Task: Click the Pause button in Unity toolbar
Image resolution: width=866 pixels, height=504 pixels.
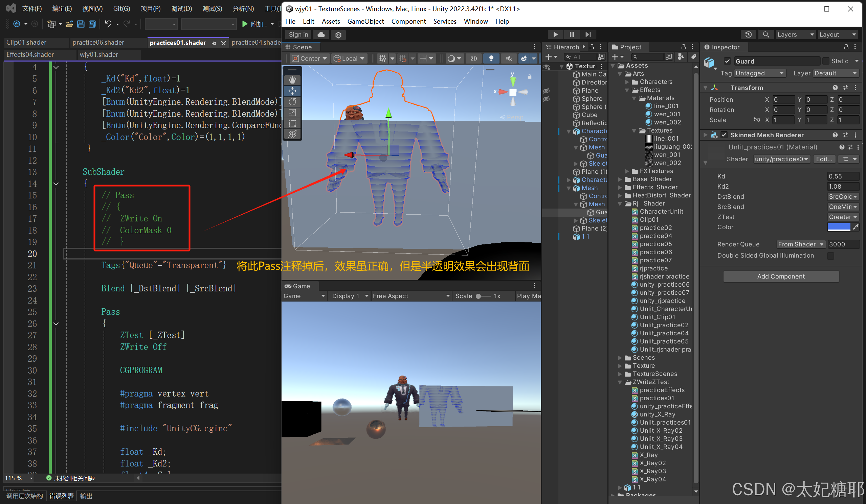Action: (572, 34)
